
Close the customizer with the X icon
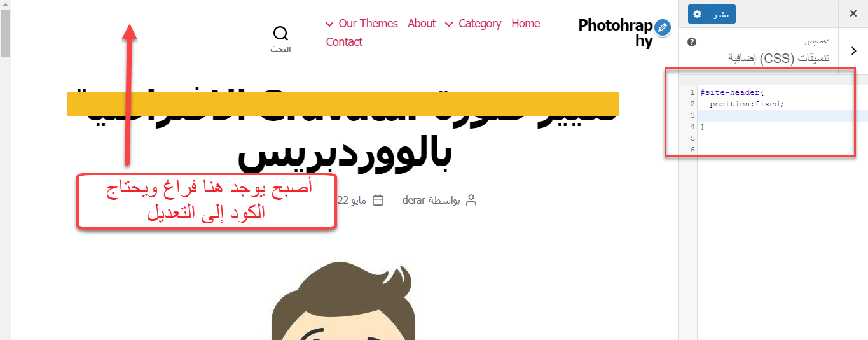853,14
